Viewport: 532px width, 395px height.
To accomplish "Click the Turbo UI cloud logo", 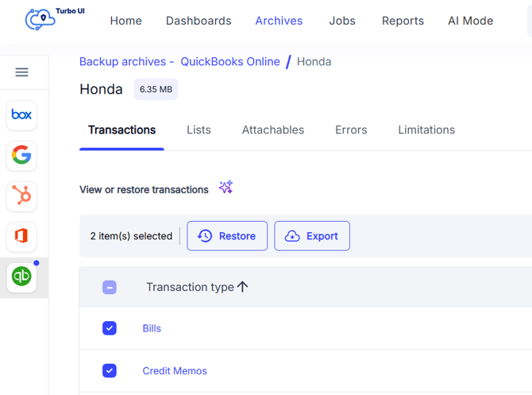I will point(40,19).
